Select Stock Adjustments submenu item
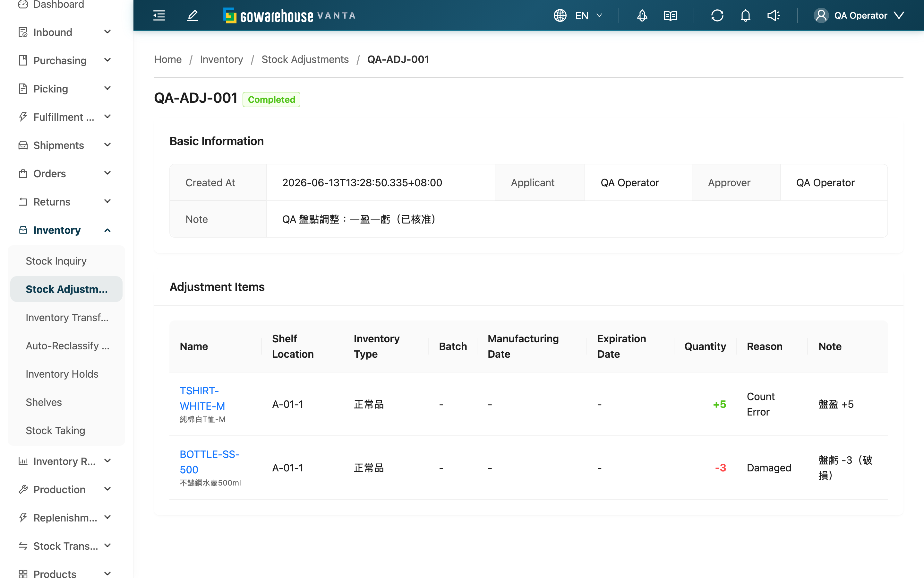 [x=66, y=289]
